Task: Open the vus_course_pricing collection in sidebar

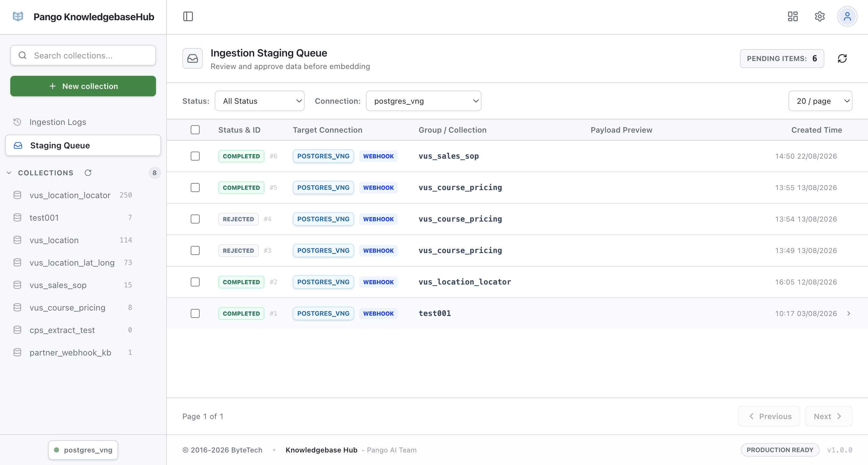Action: pyautogui.click(x=83, y=307)
